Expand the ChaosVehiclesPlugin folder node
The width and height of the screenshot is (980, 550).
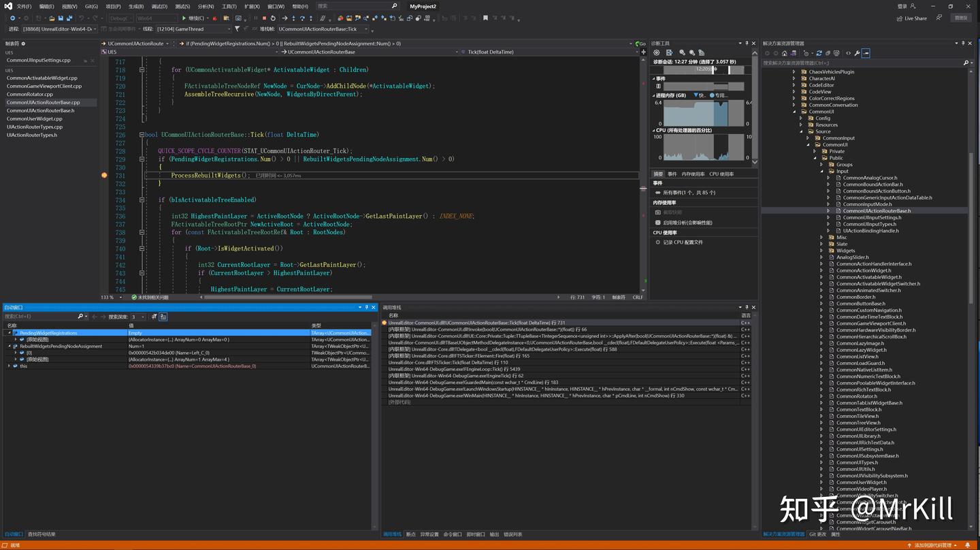click(794, 71)
